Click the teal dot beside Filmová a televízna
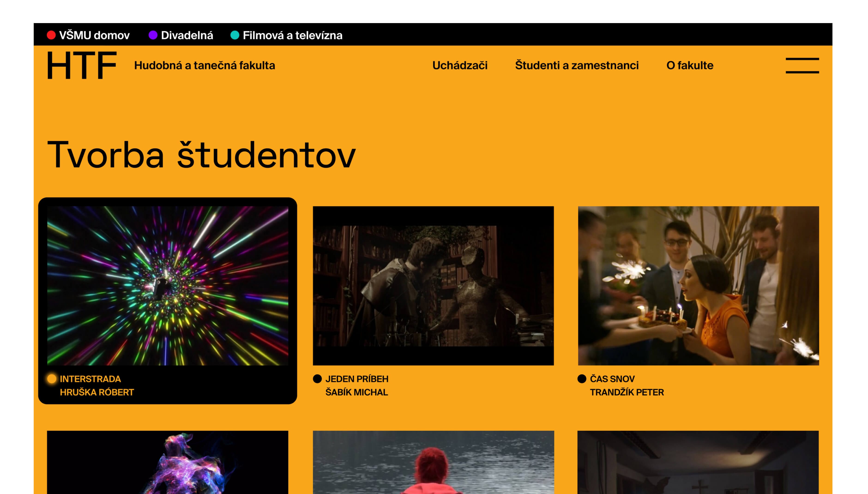 pos(235,35)
